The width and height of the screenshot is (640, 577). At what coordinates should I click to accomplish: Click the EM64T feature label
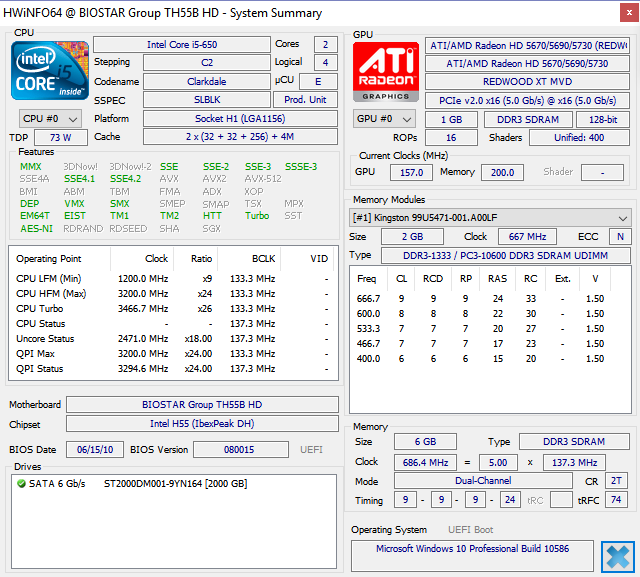[x=35, y=215]
